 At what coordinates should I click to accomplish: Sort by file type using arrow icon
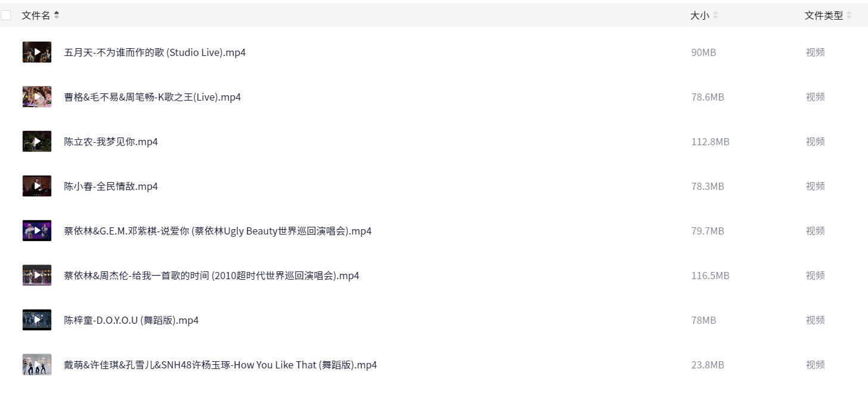tap(849, 15)
